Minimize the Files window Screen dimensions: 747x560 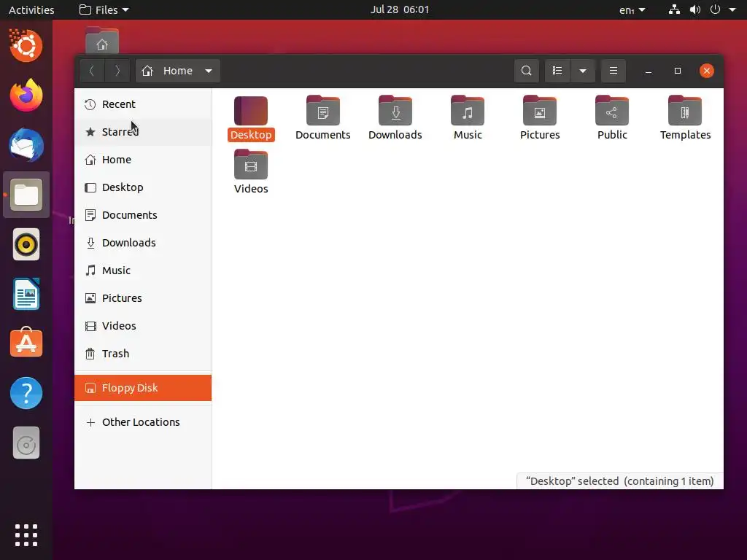[649, 71]
